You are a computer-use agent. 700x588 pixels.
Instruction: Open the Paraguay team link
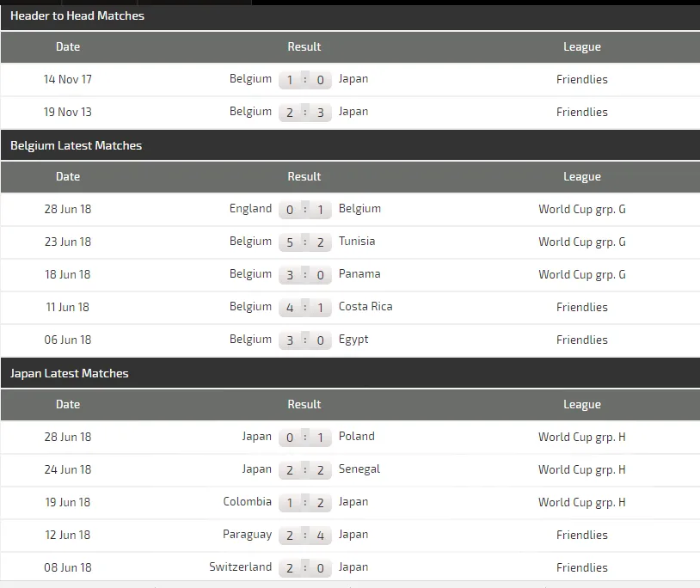pyautogui.click(x=247, y=535)
